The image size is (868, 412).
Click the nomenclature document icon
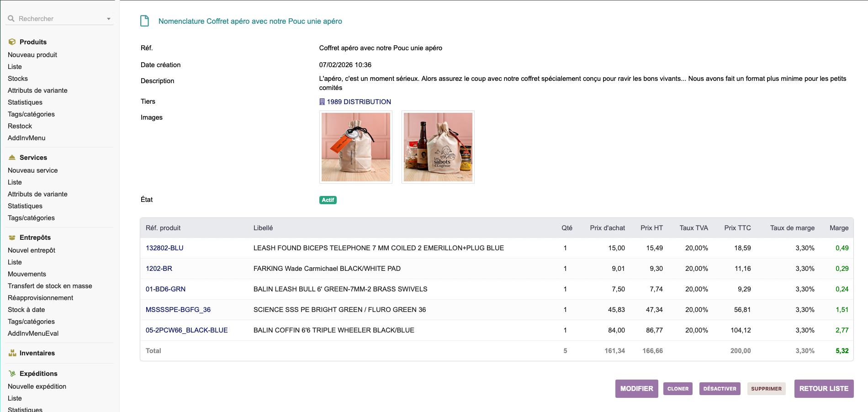[x=144, y=21]
